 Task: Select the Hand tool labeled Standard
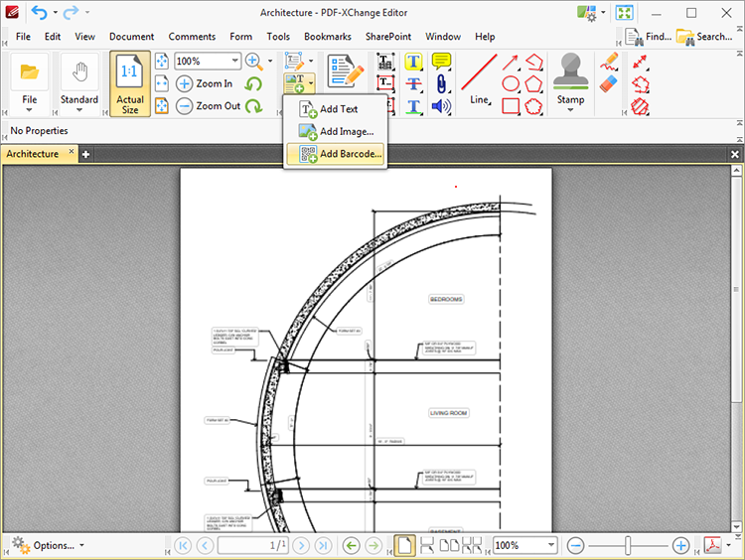(x=78, y=81)
